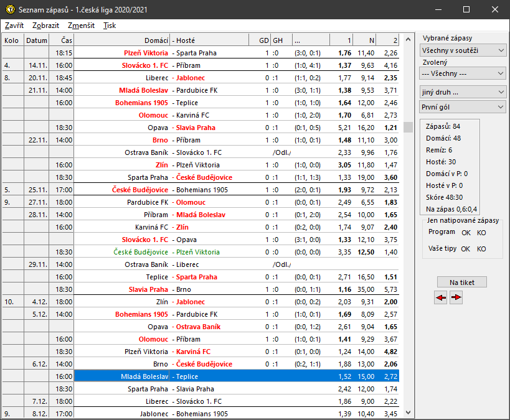Image resolution: width=510 pixels, height=420 pixels.
Task: Select the Sparta Praha - České Budějovice match
Action: click(x=237, y=177)
